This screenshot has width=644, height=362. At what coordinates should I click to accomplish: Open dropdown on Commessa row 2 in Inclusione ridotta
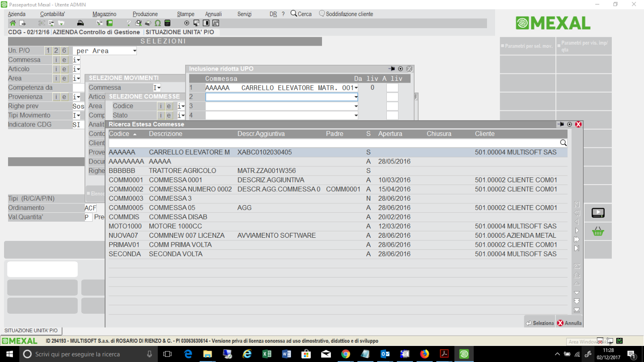[356, 97]
